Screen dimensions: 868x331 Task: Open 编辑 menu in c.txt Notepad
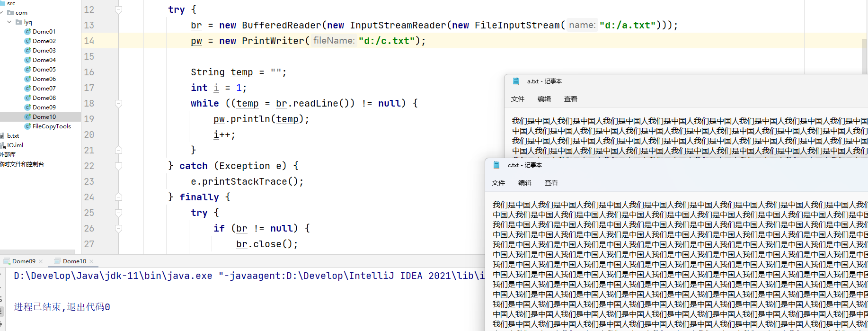525,183
